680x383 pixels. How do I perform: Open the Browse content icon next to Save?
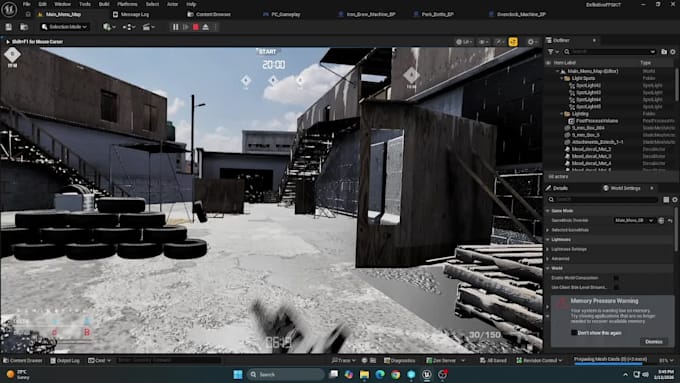point(24,27)
